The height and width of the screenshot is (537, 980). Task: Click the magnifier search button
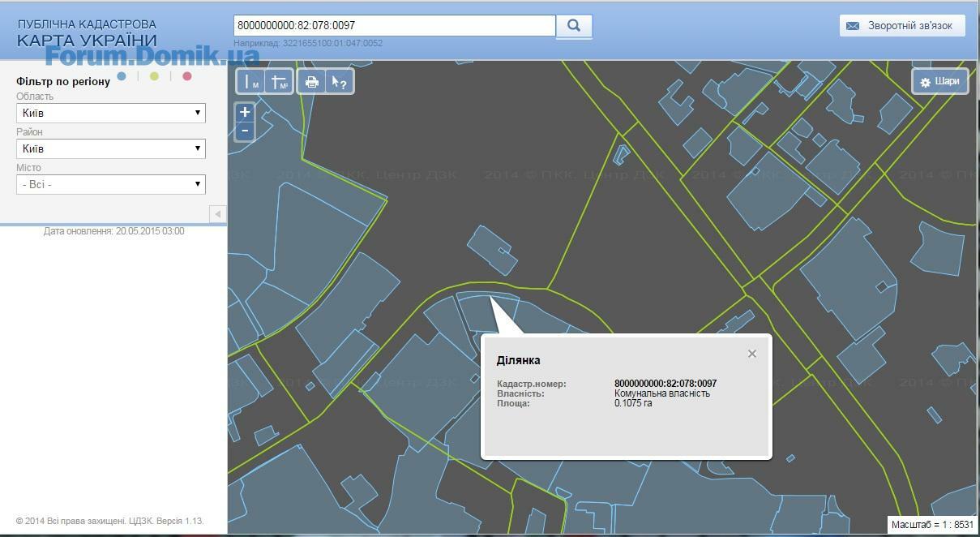574,26
